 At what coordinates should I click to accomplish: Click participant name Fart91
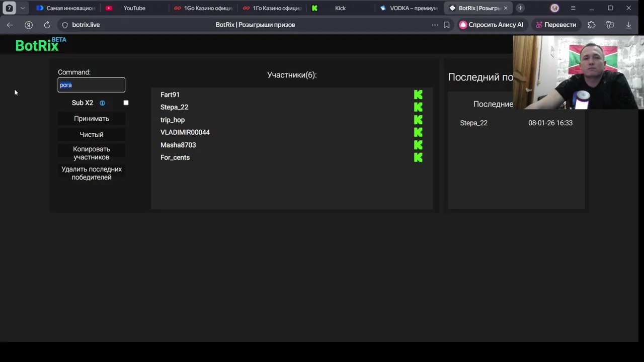pyautogui.click(x=170, y=95)
